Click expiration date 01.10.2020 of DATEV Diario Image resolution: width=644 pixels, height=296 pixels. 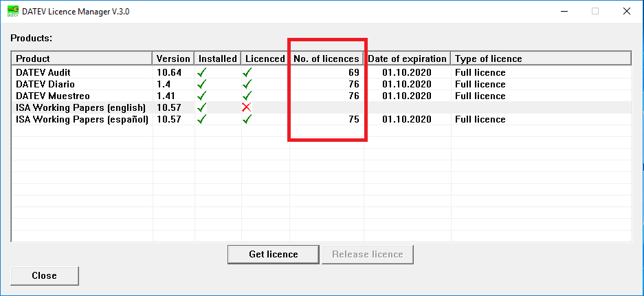(407, 84)
